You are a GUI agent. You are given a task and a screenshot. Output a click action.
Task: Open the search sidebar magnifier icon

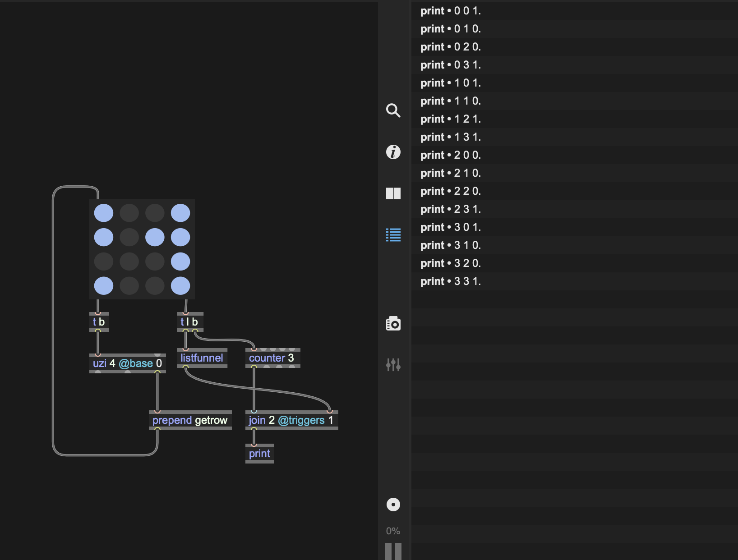coord(393,110)
